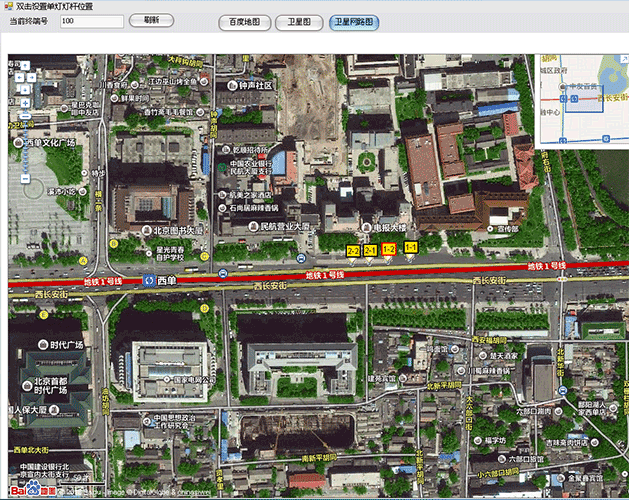Select lamp pole marker 2-1
This screenshot has height=500, width=629.
pos(370,250)
